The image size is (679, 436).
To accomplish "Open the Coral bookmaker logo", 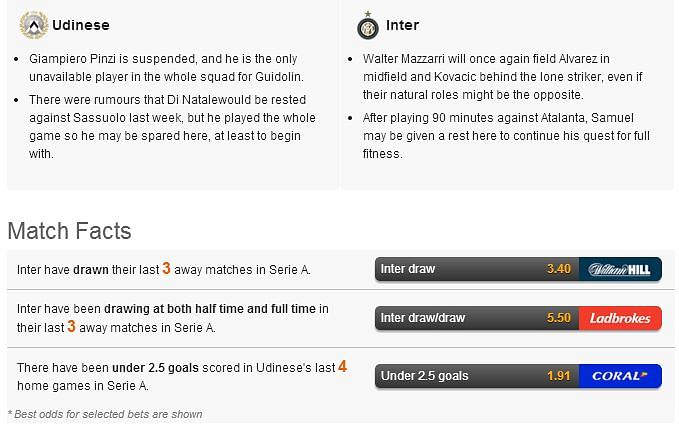I will point(620,376).
